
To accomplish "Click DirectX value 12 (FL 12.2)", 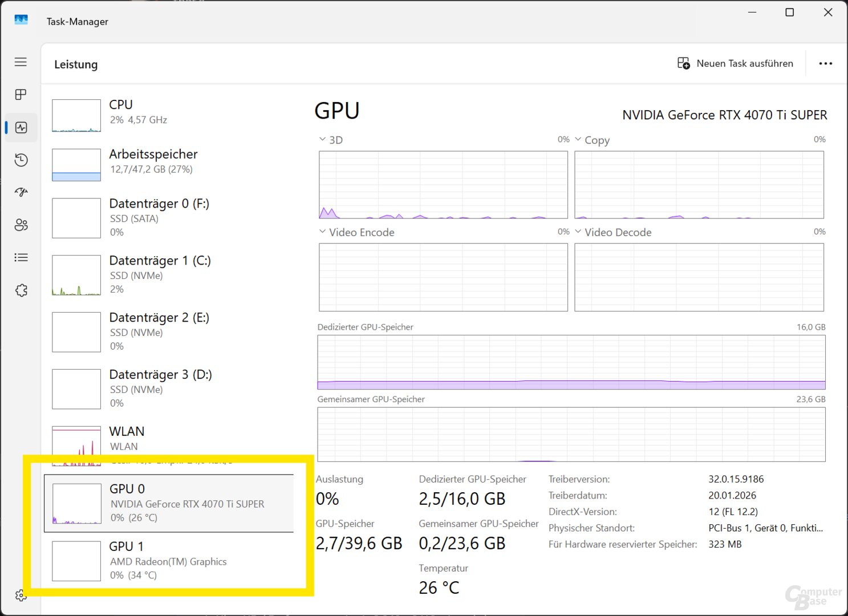I will tap(733, 512).
